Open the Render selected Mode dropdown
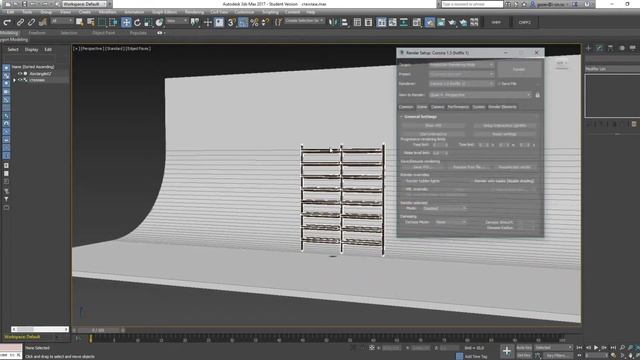Viewport: 640px width, 360px height. [444, 209]
